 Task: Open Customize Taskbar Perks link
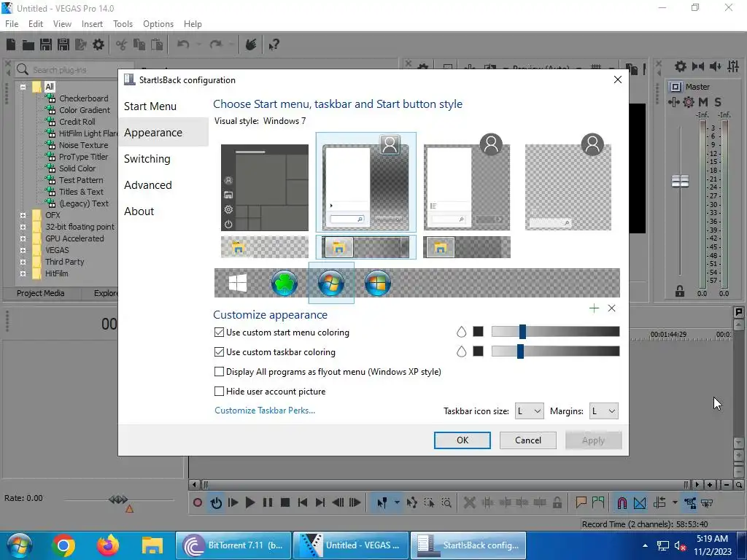[x=265, y=411]
